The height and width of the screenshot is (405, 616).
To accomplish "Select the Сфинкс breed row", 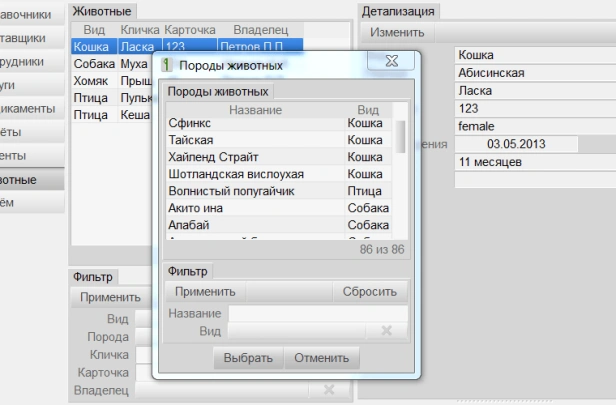I will (254, 124).
